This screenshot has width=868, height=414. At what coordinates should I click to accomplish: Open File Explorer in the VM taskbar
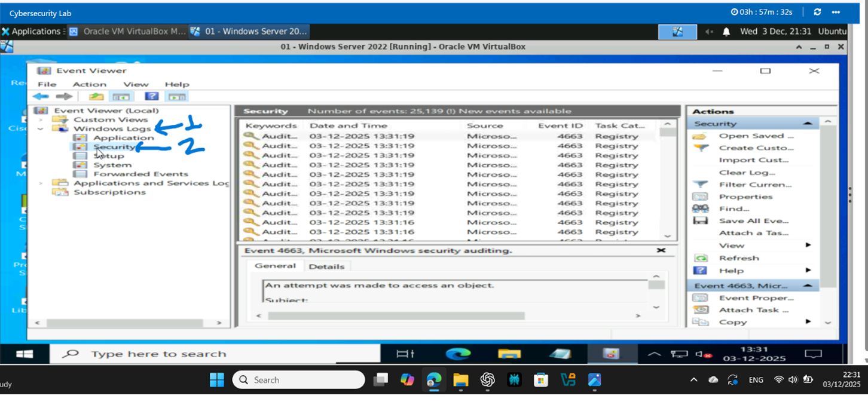pos(509,354)
